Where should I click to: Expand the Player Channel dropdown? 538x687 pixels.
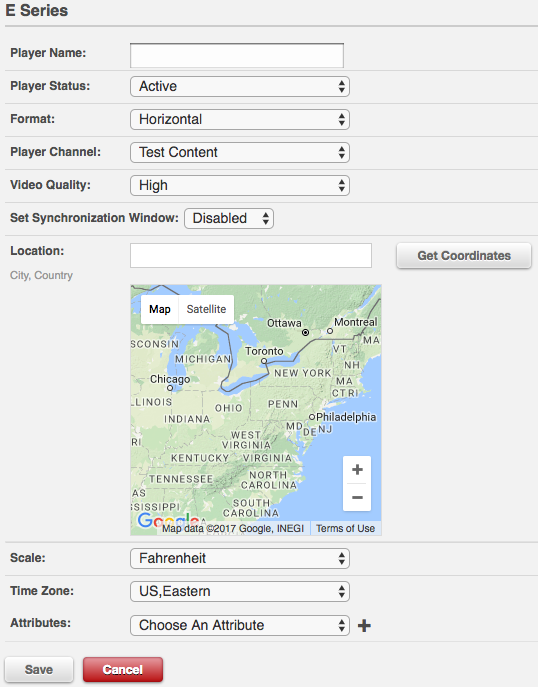pyautogui.click(x=240, y=152)
